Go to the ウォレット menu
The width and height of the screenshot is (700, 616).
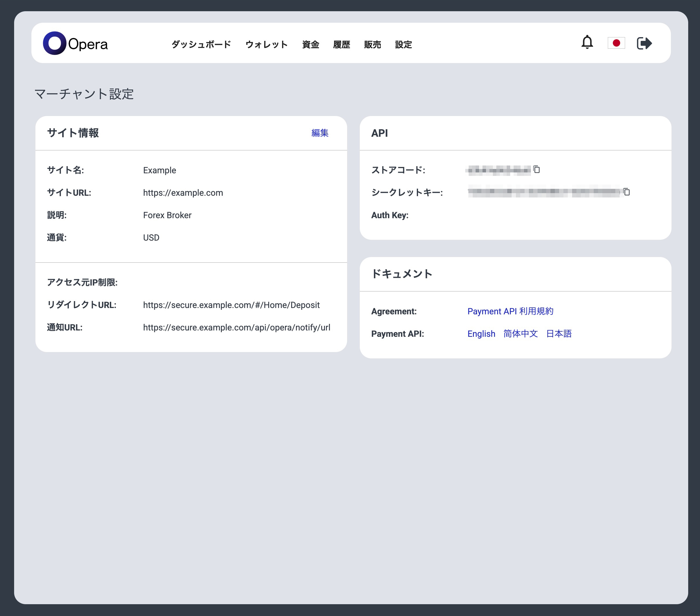(266, 45)
